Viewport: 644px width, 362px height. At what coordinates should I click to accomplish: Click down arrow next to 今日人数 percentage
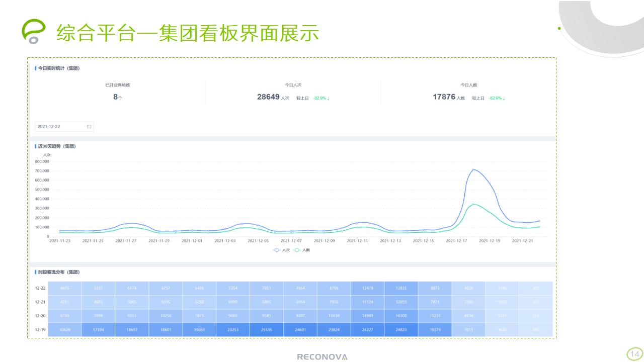[x=504, y=99]
